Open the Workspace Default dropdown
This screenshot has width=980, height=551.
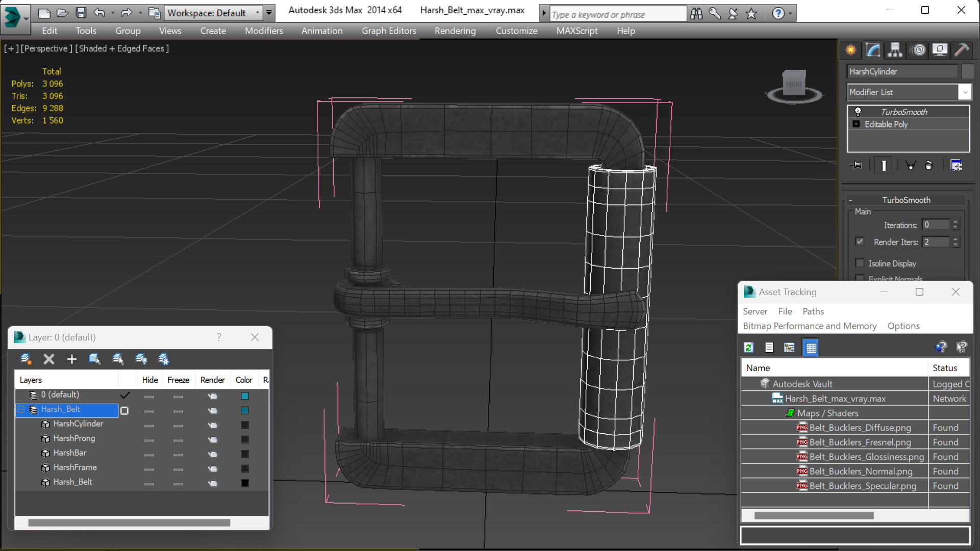[214, 13]
